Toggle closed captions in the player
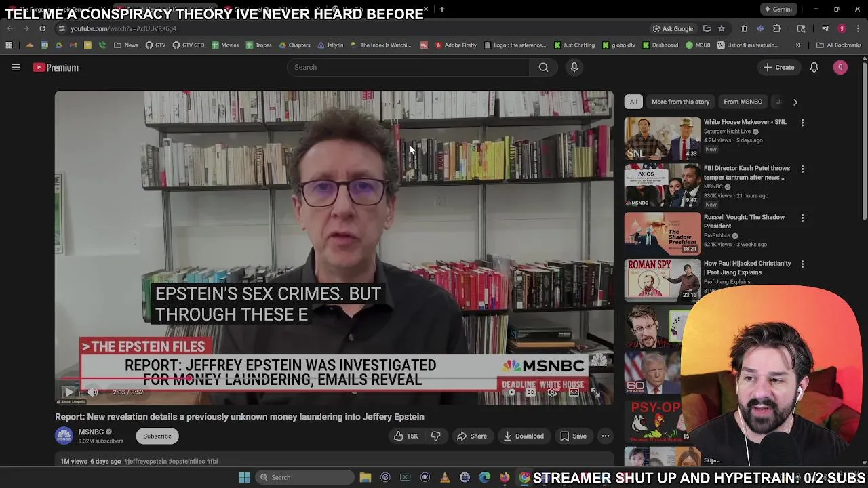 (532, 392)
